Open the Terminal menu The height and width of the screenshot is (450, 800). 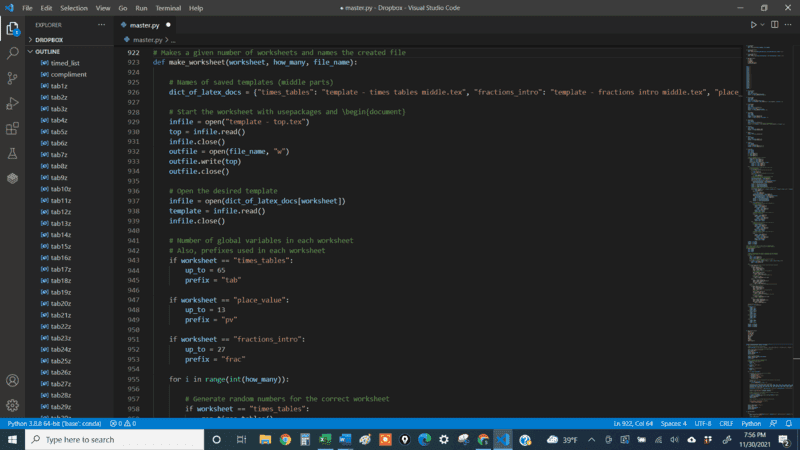[x=168, y=7]
